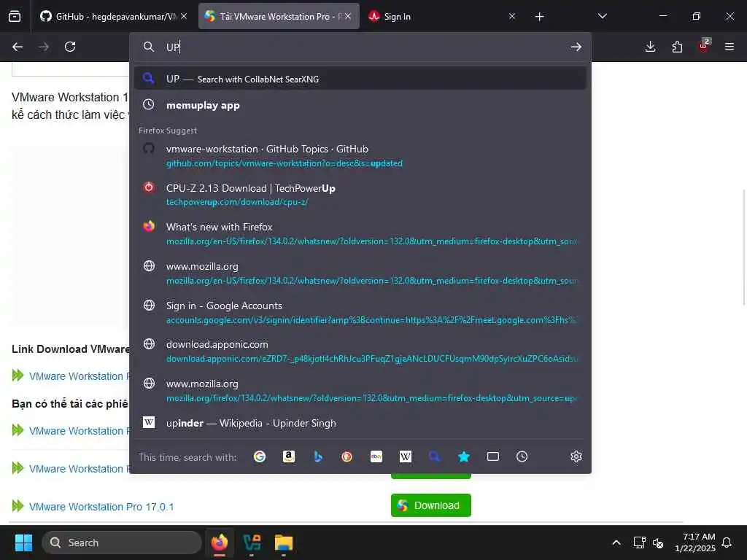Open the Firefox application menu
This screenshot has height=560, width=747.
(729, 47)
